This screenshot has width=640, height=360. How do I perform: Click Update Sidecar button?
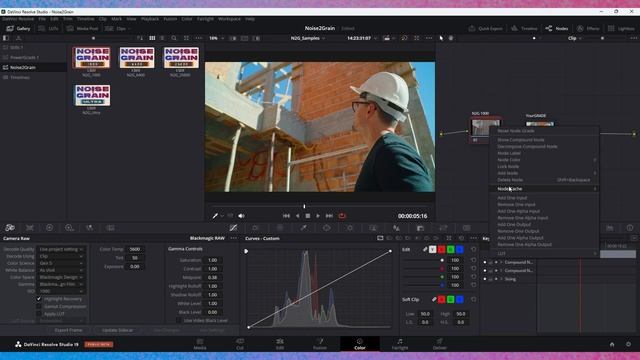point(118,330)
